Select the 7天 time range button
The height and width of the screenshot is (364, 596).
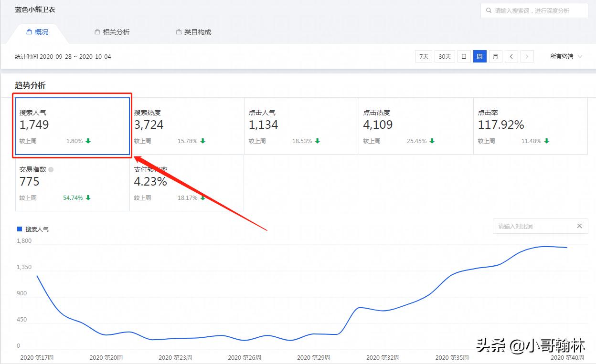click(x=423, y=56)
